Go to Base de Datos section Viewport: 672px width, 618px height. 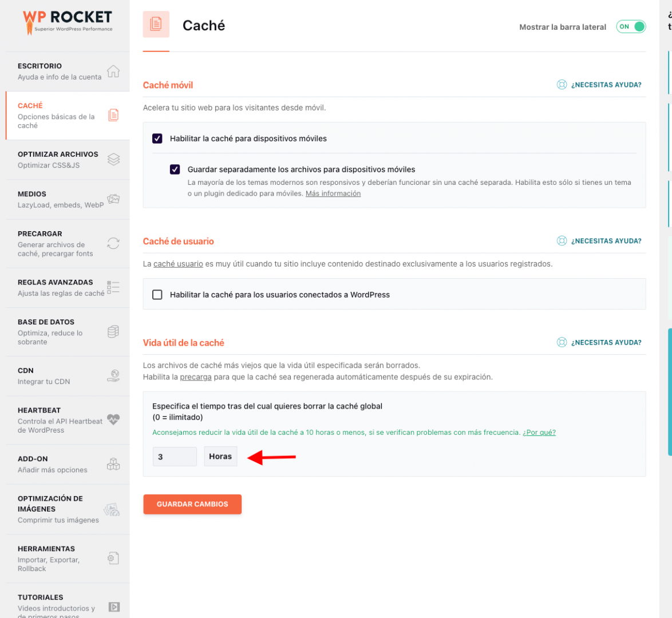(x=68, y=332)
